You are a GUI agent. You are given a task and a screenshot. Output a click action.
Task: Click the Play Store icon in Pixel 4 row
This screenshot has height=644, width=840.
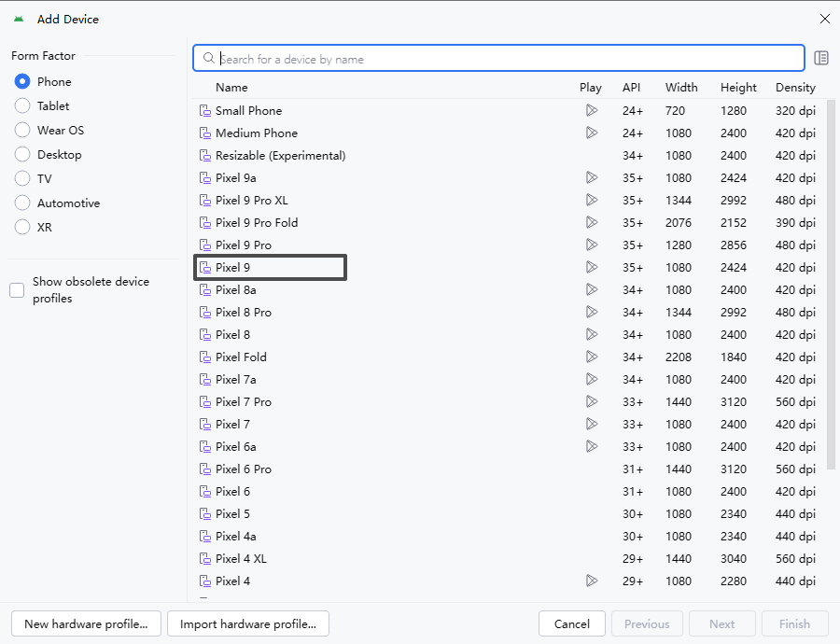click(x=592, y=581)
